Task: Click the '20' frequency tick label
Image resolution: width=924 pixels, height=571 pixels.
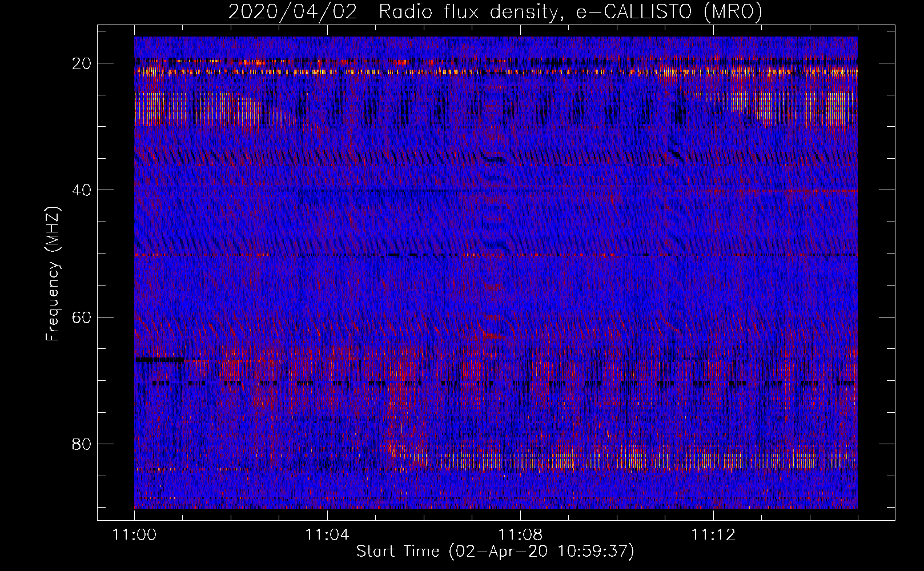Action: (82, 63)
